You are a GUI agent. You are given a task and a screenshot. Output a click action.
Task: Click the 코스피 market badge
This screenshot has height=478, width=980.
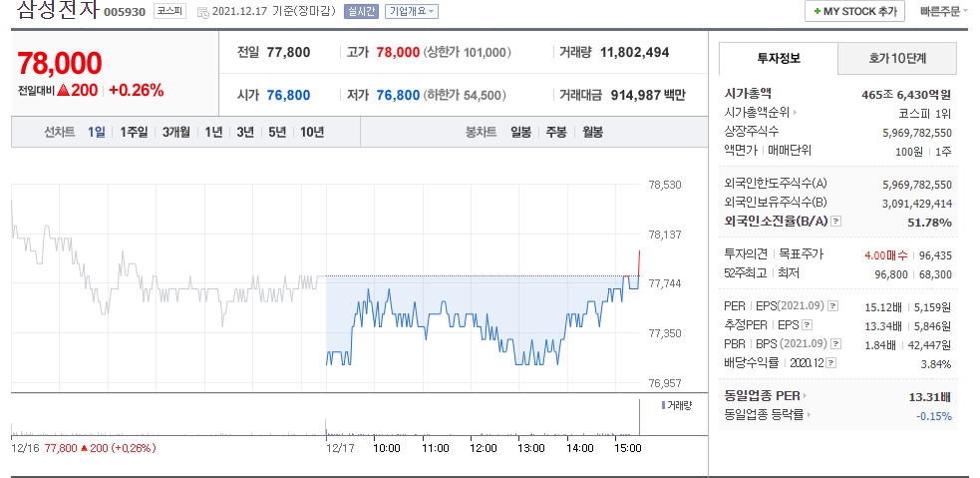tap(170, 11)
